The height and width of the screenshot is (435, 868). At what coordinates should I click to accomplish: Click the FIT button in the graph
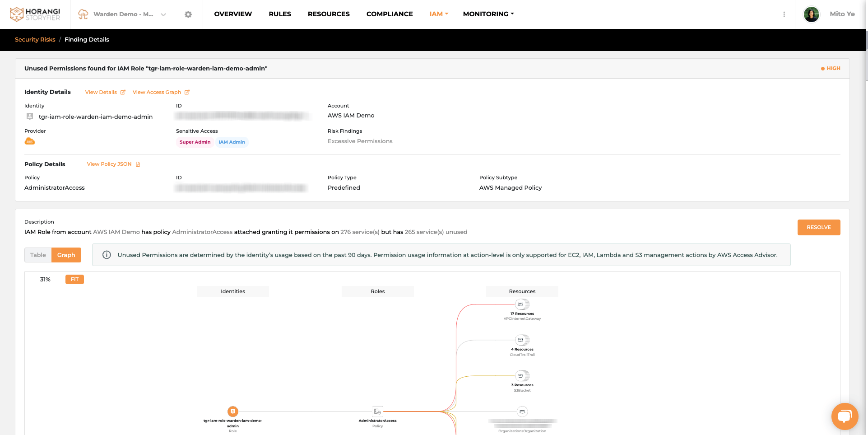click(74, 279)
